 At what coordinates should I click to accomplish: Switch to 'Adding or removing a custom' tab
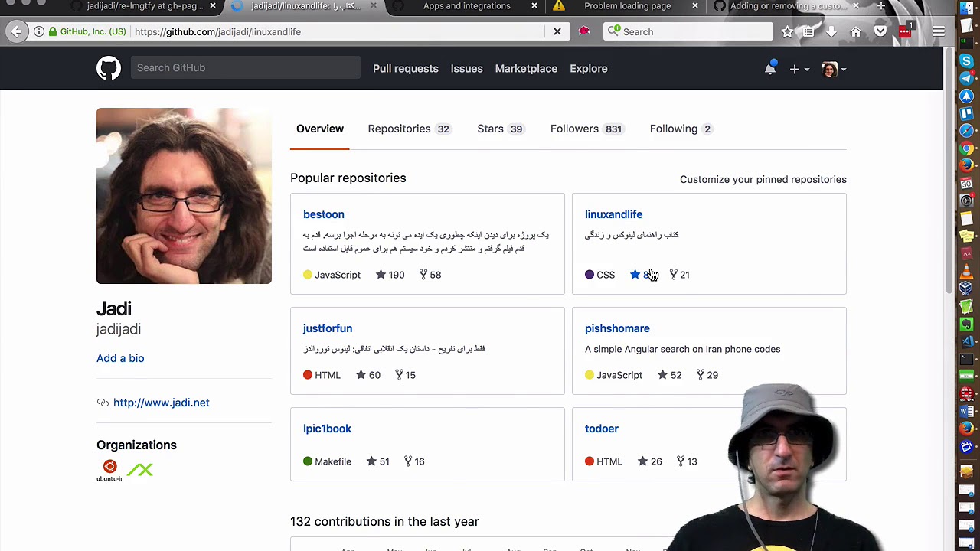coord(788,6)
